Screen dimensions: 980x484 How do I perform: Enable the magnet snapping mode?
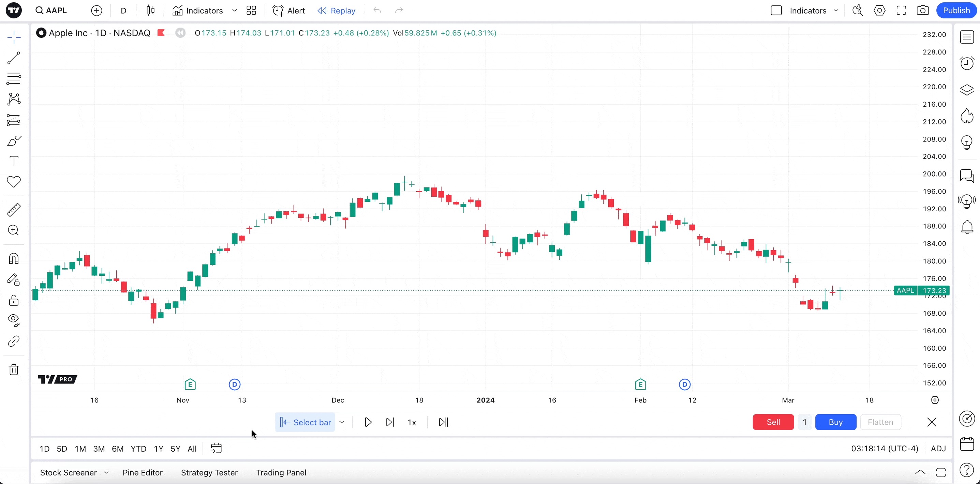(14, 259)
